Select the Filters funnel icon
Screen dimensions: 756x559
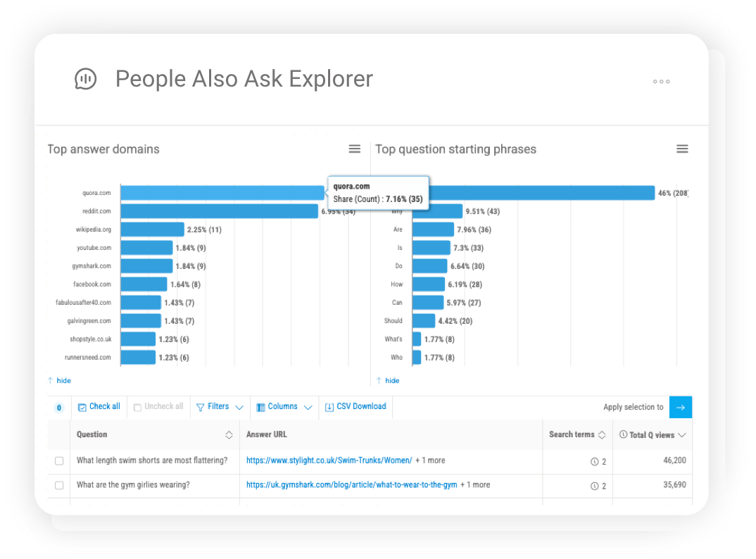(202, 407)
